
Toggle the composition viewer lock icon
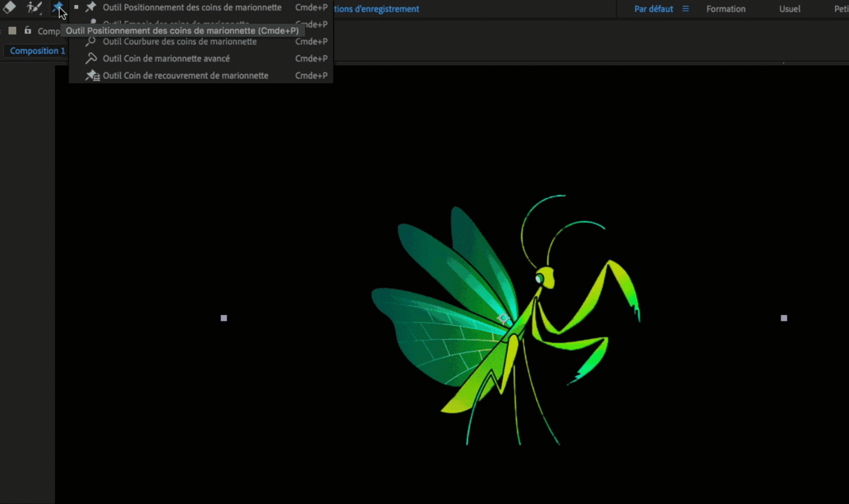coord(28,31)
